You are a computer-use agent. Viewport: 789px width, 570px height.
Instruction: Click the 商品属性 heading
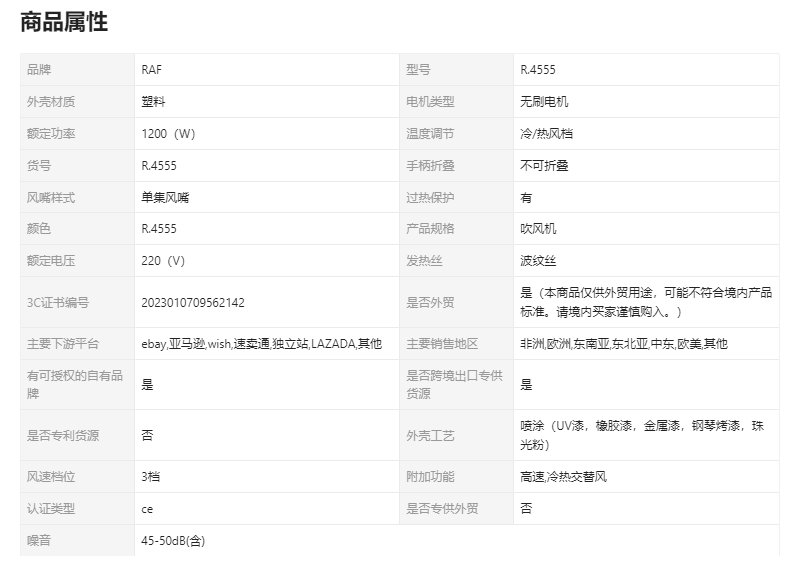[64, 23]
